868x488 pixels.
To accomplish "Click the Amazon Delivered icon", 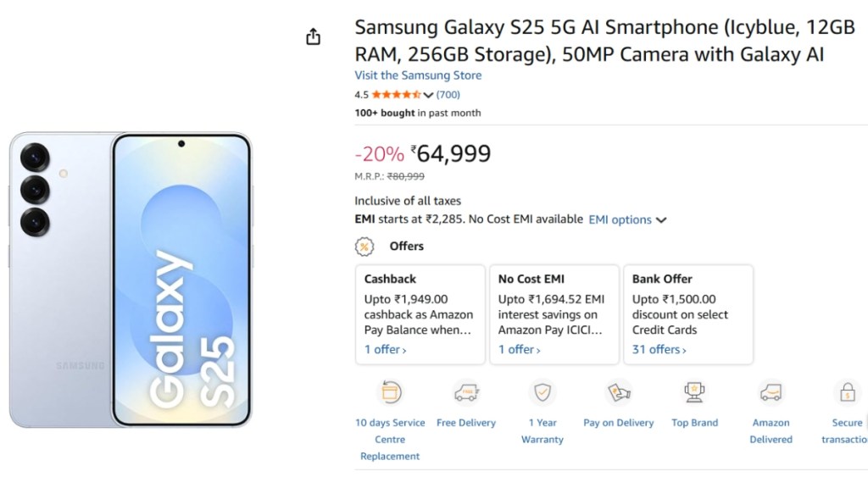I will (x=771, y=392).
